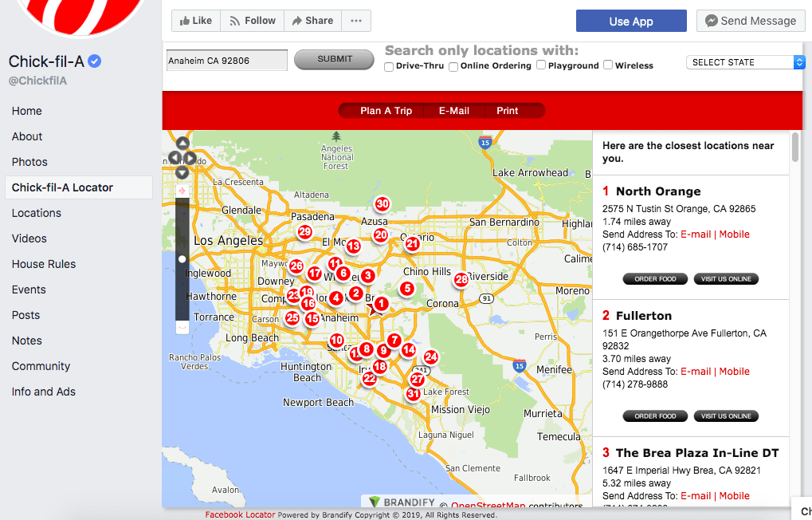Click the Send Message button

click(x=751, y=21)
